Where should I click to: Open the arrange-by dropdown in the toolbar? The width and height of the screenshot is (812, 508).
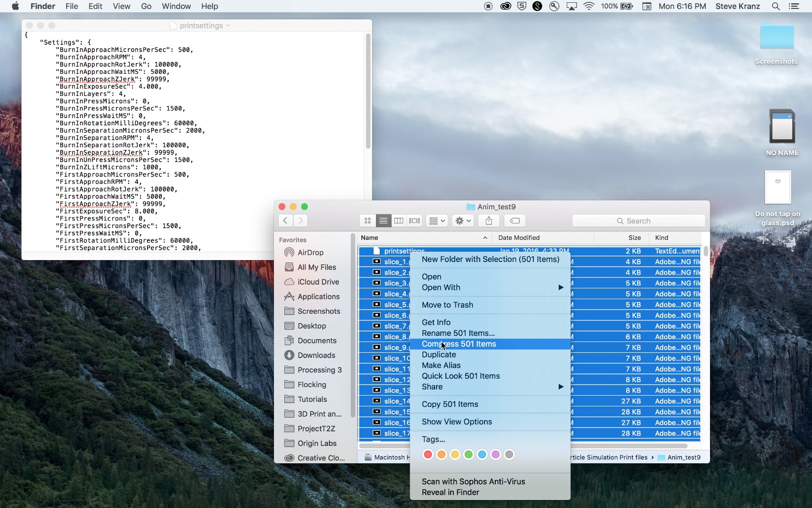[x=436, y=221]
